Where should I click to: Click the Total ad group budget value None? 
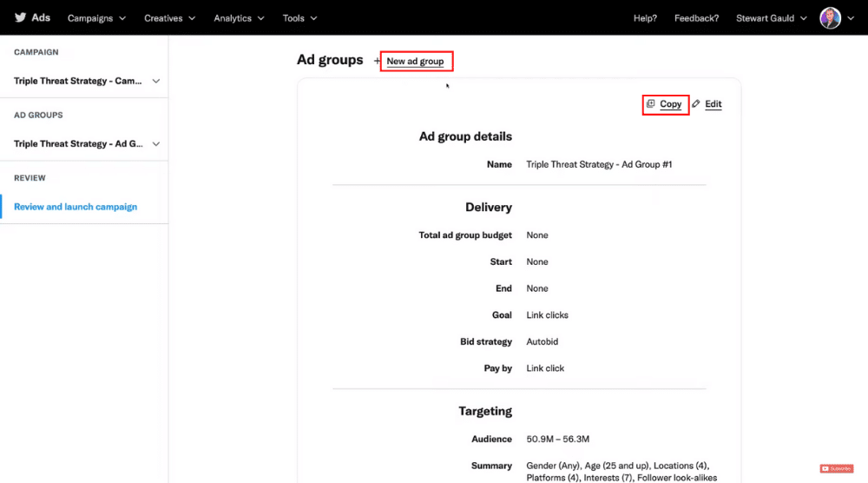(x=537, y=235)
